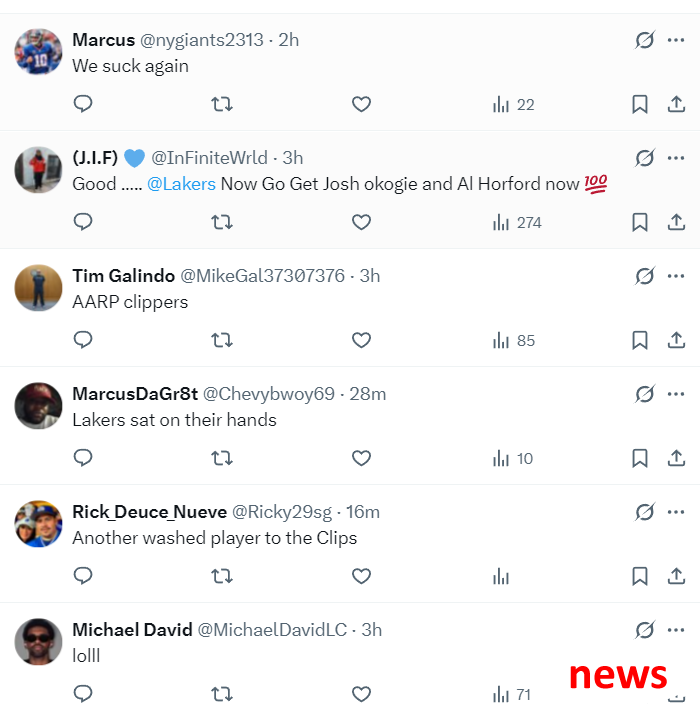Screen dimensions: 700x711
Task: Share Rick_Deuce_Nueve's tweet
Action: pyautogui.click(x=676, y=576)
